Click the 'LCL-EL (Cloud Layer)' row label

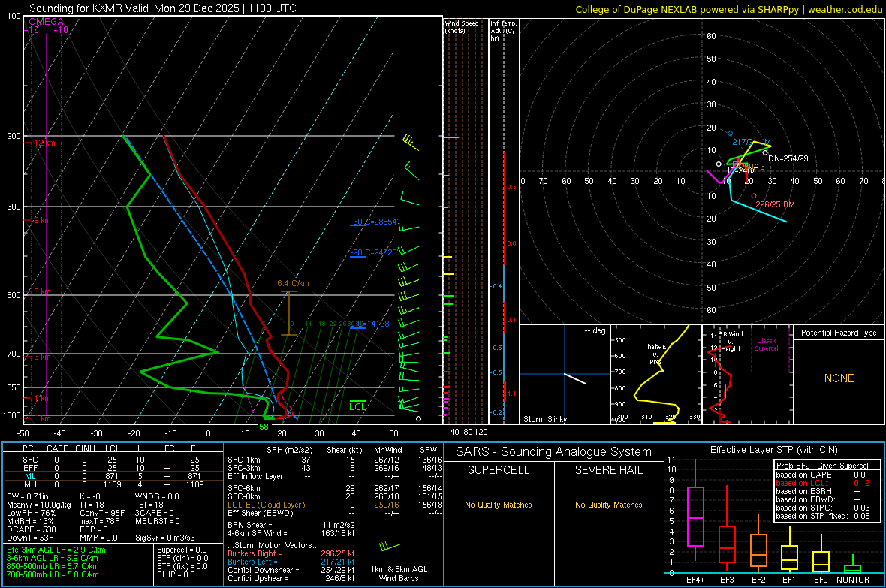(266, 505)
